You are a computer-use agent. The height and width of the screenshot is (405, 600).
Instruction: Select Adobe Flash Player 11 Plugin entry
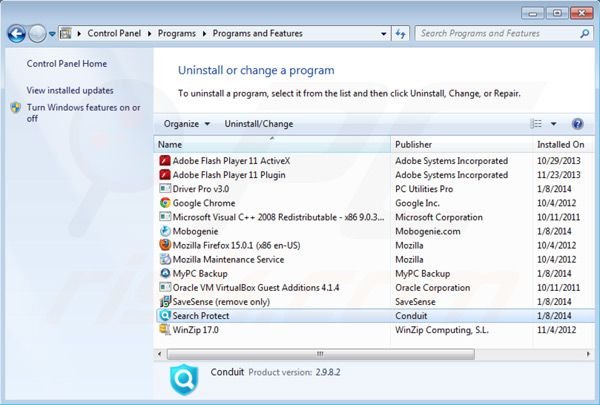pyautogui.click(x=229, y=175)
